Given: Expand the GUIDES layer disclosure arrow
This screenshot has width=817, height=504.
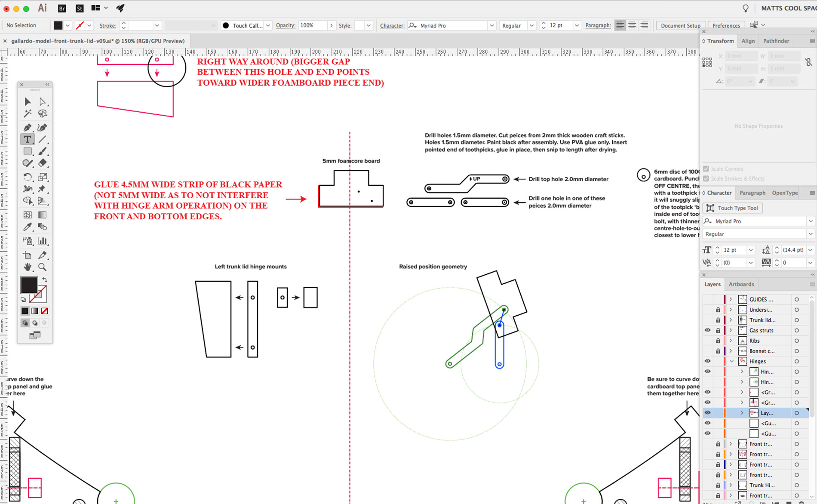Looking at the screenshot, I should tap(731, 299).
